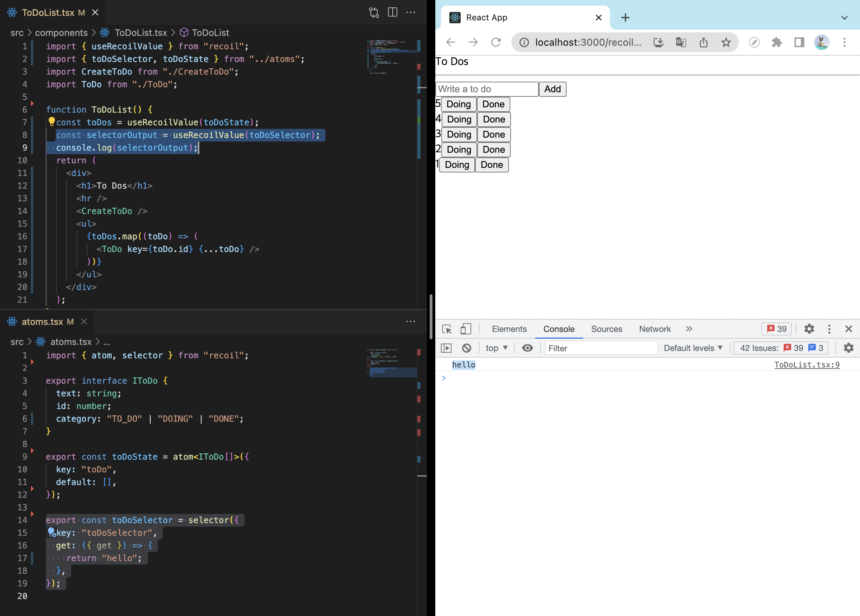Switch to the Network tab
860x616 pixels.
[654, 329]
